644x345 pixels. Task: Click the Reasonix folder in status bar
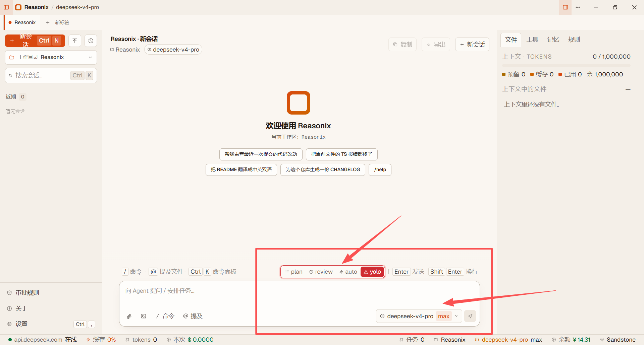coord(450,340)
